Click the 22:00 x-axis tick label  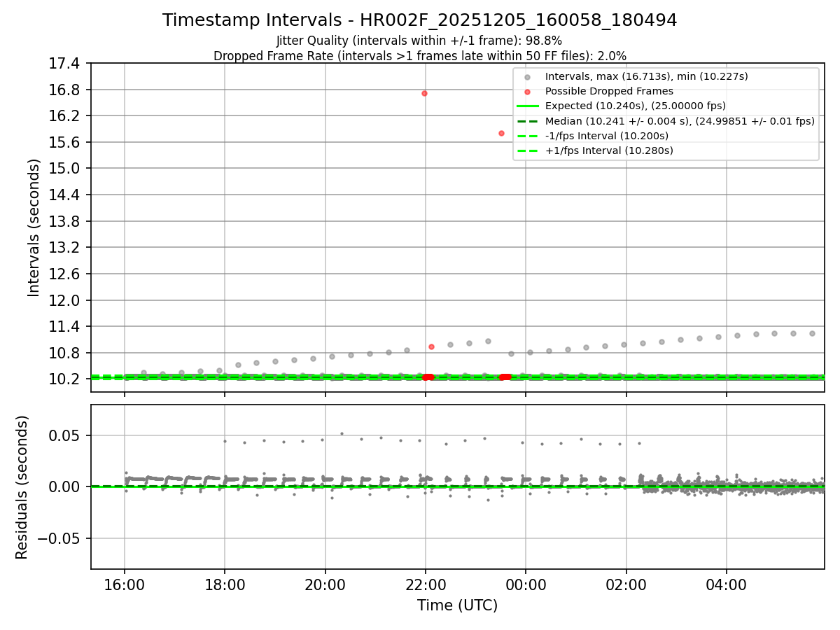426,584
